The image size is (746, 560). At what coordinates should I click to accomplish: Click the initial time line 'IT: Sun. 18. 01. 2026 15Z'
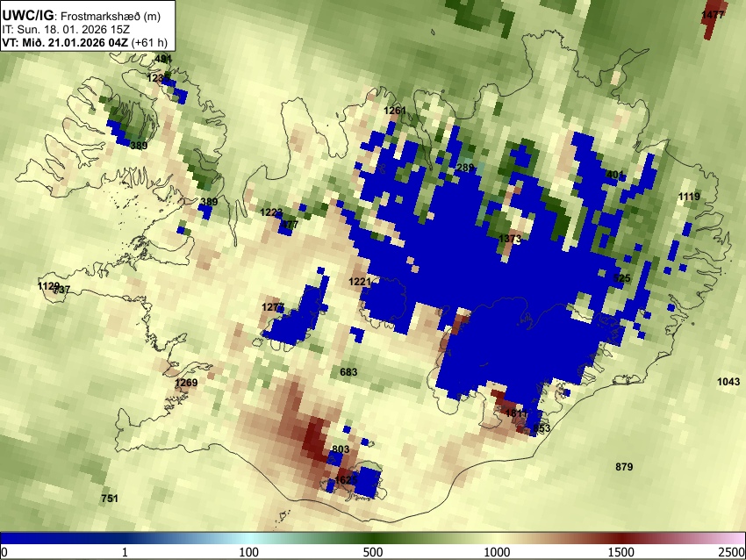(x=66, y=30)
